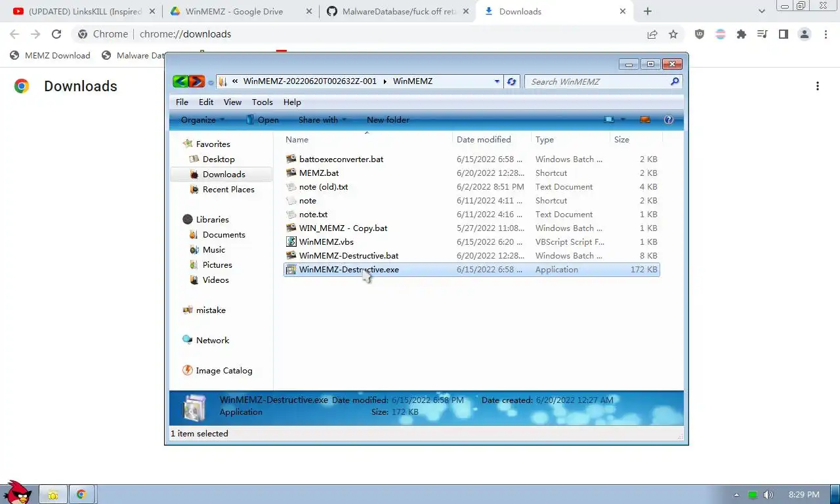Viewport: 840px width, 504px height.
Task: Refresh the WinMEMZ folder view
Action: (512, 81)
